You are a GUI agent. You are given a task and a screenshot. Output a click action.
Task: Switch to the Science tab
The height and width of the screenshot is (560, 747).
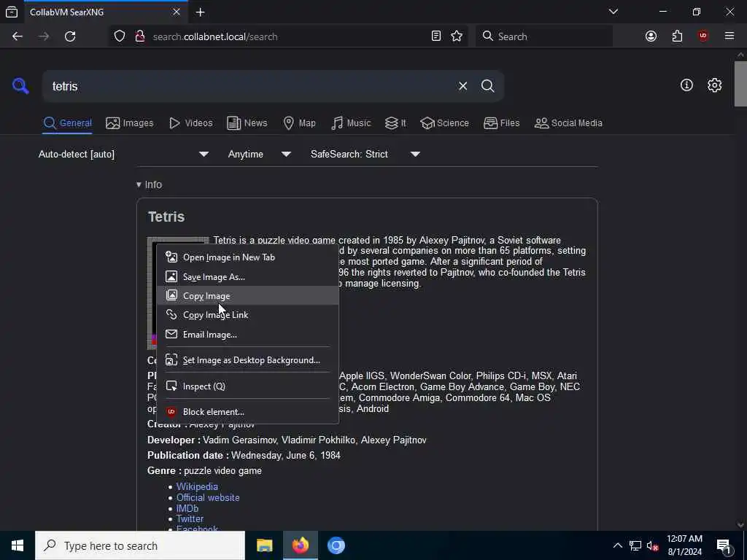pyautogui.click(x=444, y=122)
